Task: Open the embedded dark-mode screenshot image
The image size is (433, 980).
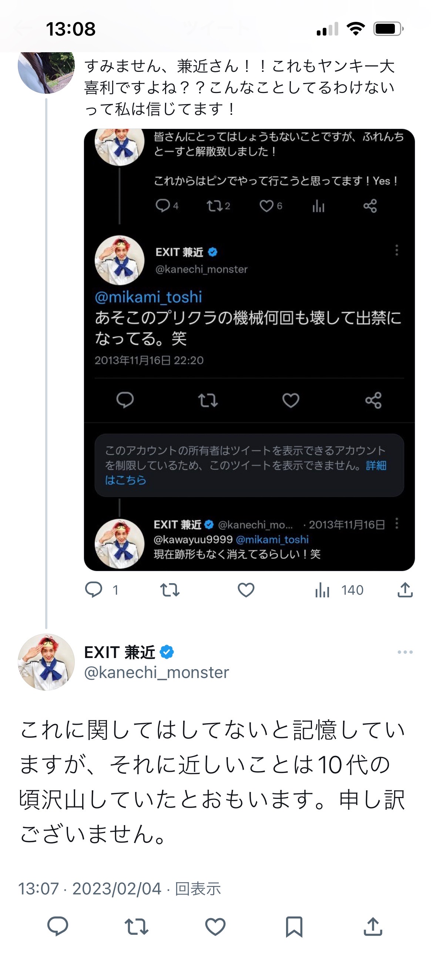Action: 249,349
